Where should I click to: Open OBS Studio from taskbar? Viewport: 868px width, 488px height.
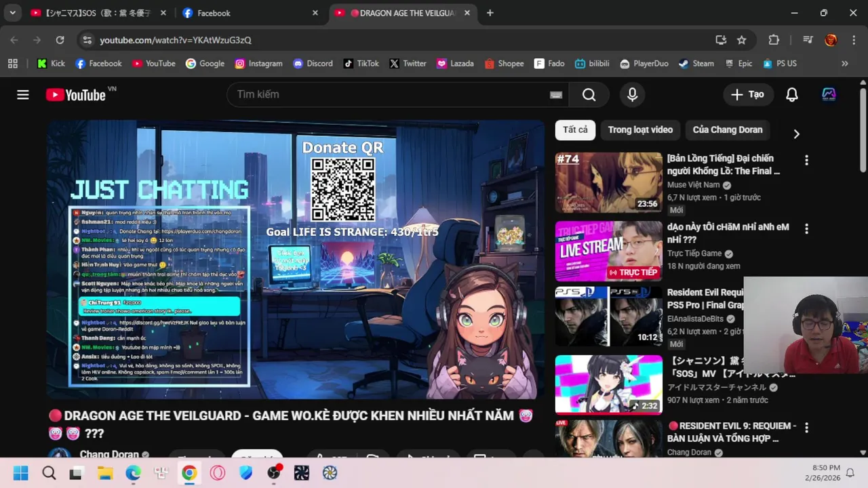click(x=274, y=472)
